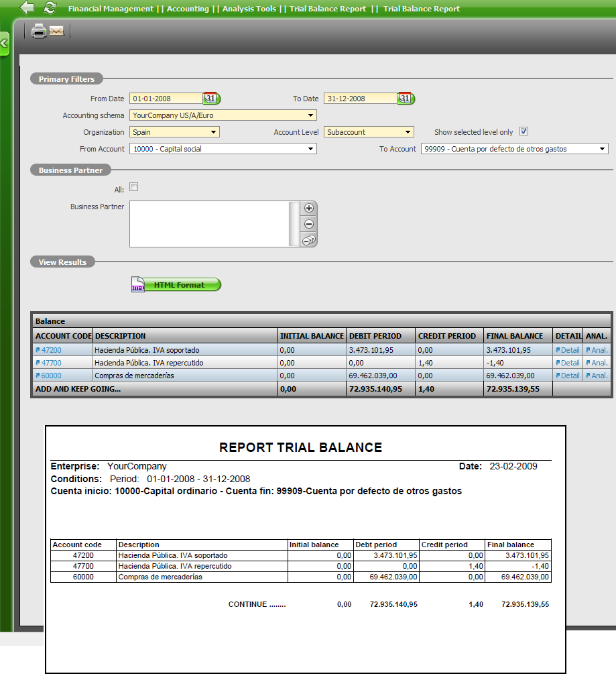
Task: Click the From Date input field
Action: tap(166, 99)
